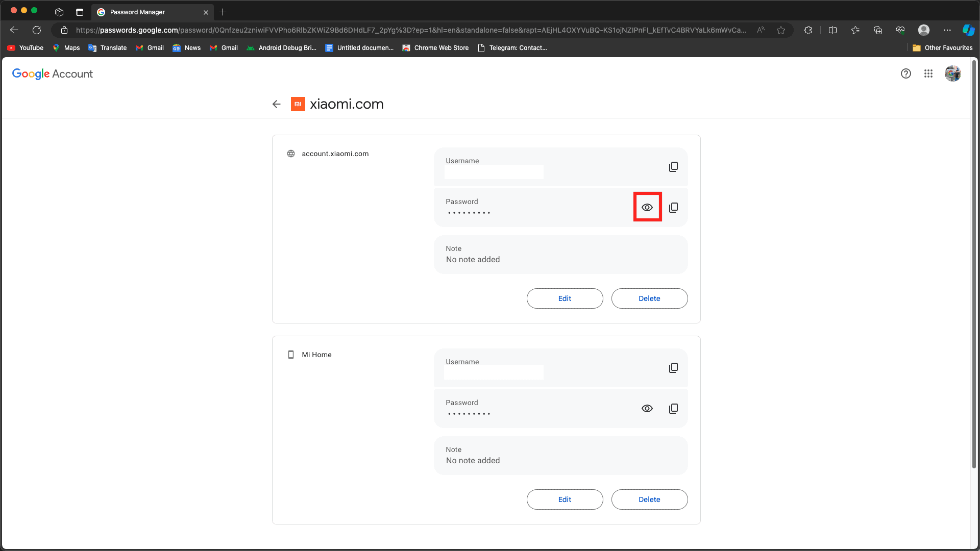Open the Help question mark icon
Viewport: 980px width, 551px height.
click(905, 73)
